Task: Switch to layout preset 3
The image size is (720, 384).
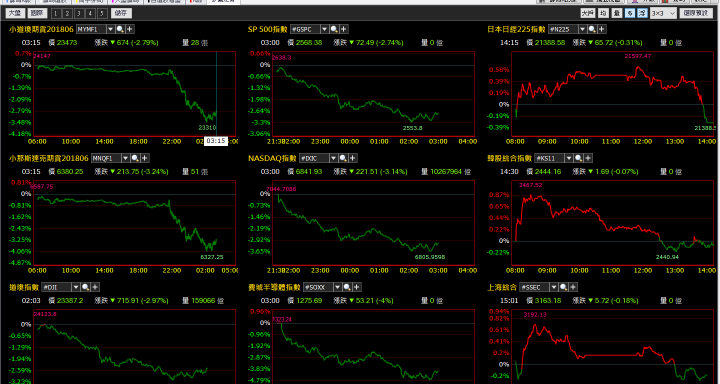Action: click(x=79, y=13)
